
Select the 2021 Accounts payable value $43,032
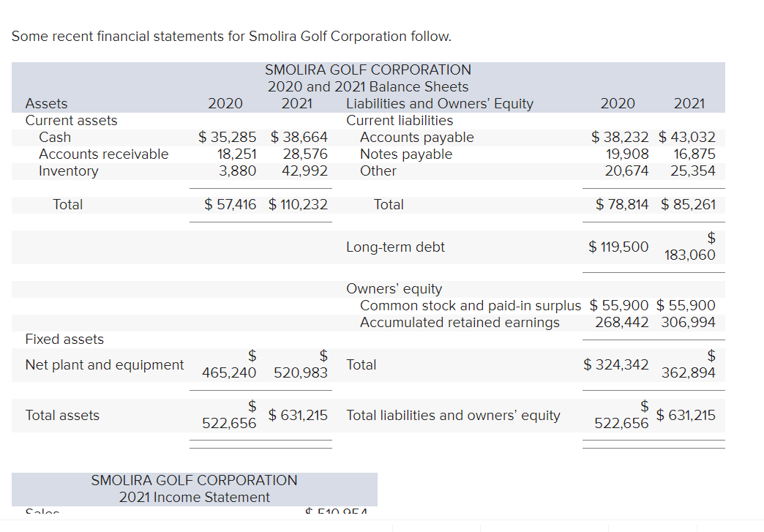[x=687, y=138]
